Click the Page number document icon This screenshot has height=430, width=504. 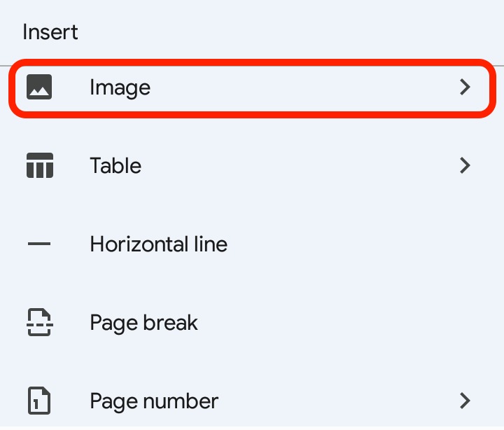[x=39, y=401]
